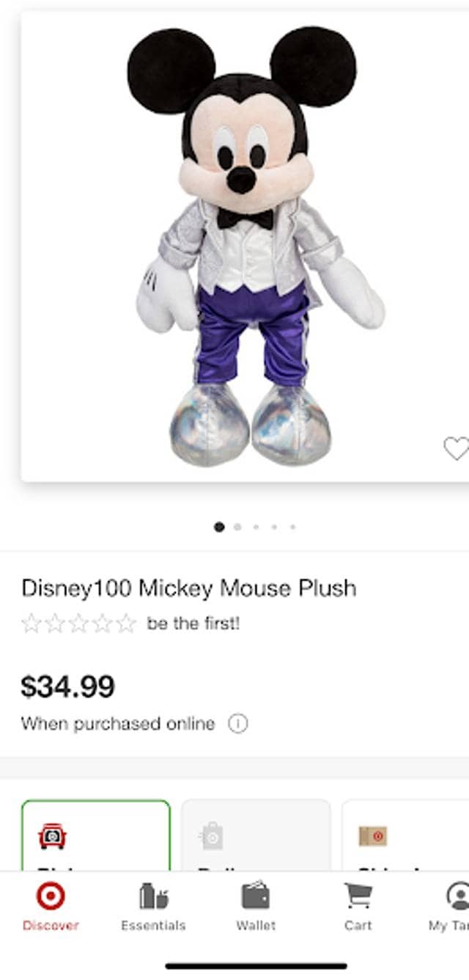Select the Delivery fulfillment option card
This screenshot has height=980, width=469.
point(256,835)
